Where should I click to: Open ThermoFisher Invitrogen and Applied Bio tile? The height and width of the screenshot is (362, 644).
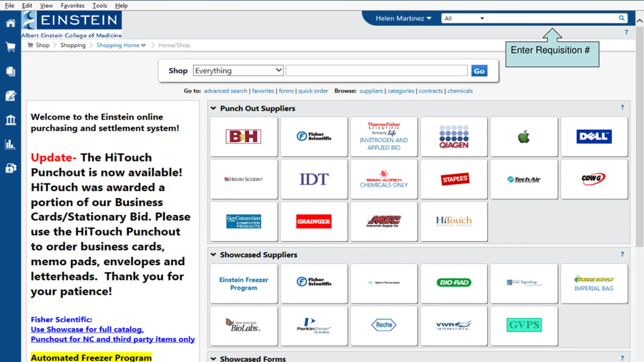tap(384, 137)
